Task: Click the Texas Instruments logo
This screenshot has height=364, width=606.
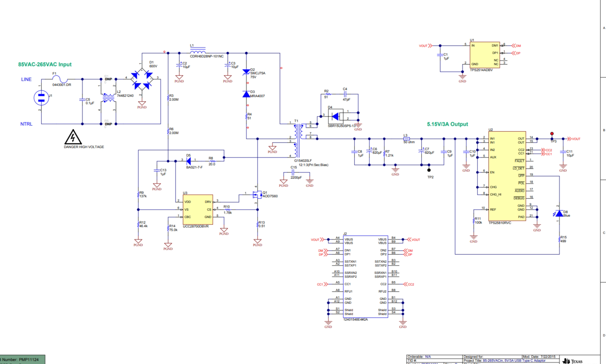Action: [x=573, y=361]
